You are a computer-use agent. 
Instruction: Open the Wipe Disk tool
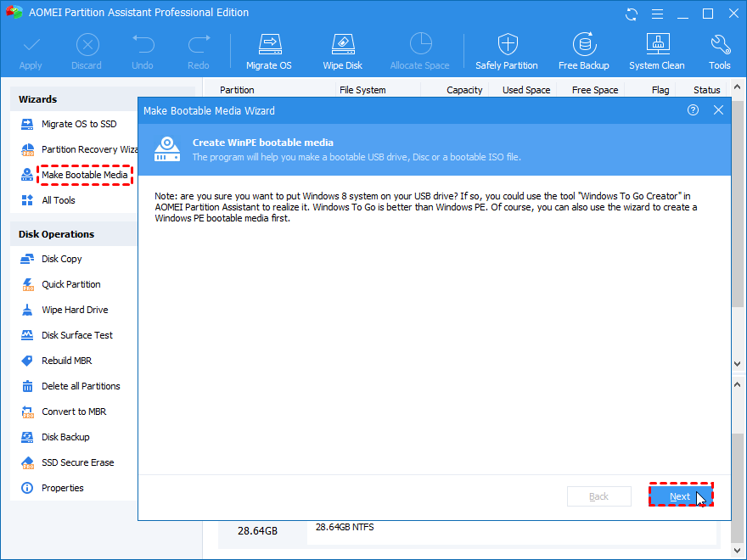click(342, 51)
